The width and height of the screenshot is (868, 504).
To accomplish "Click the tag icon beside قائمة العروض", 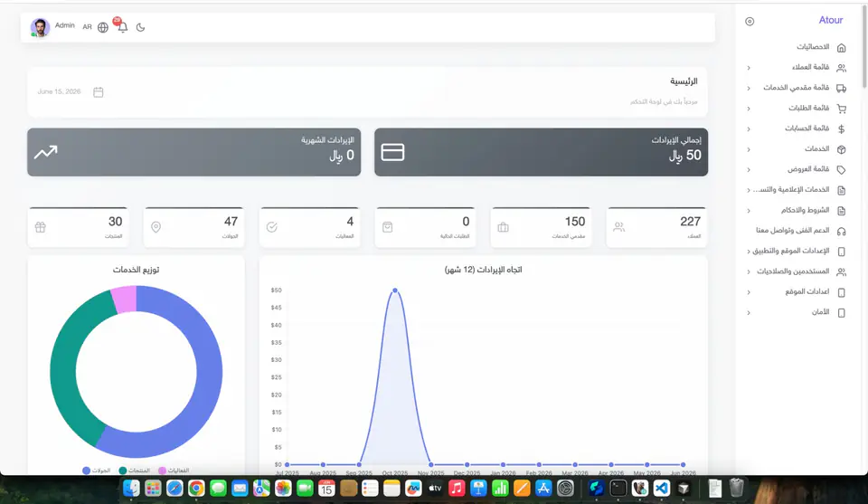I will tap(841, 170).
